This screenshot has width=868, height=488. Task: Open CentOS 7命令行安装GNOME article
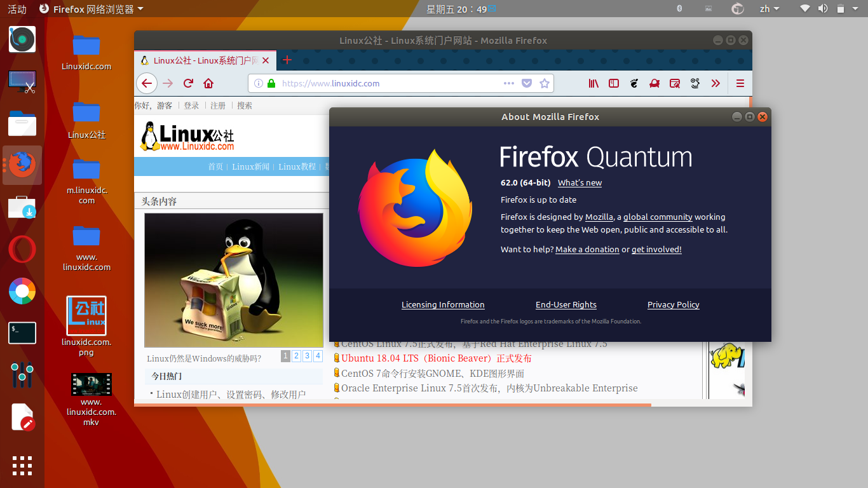click(433, 373)
